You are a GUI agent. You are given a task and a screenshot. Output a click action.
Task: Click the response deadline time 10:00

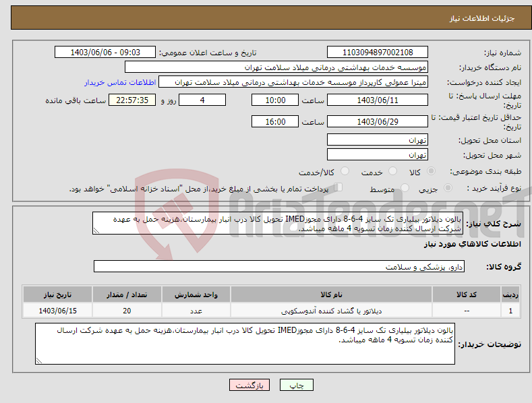click(x=275, y=100)
